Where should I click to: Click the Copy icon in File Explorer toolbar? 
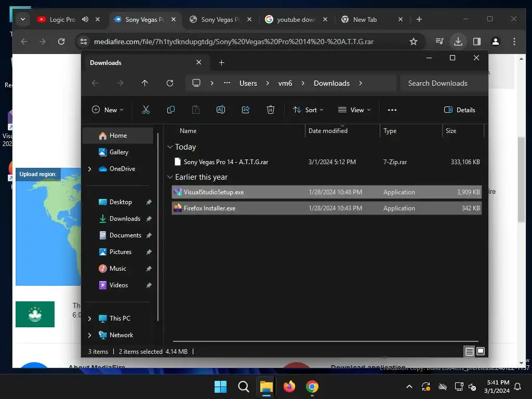170,110
